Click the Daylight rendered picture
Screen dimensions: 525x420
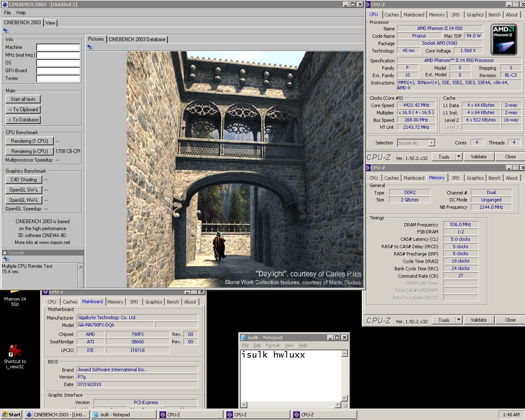pyautogui.click(x=245, y=169)
